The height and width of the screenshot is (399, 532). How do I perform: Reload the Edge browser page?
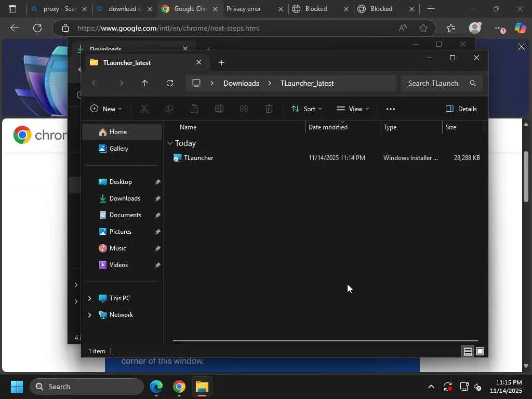(37, 28)
